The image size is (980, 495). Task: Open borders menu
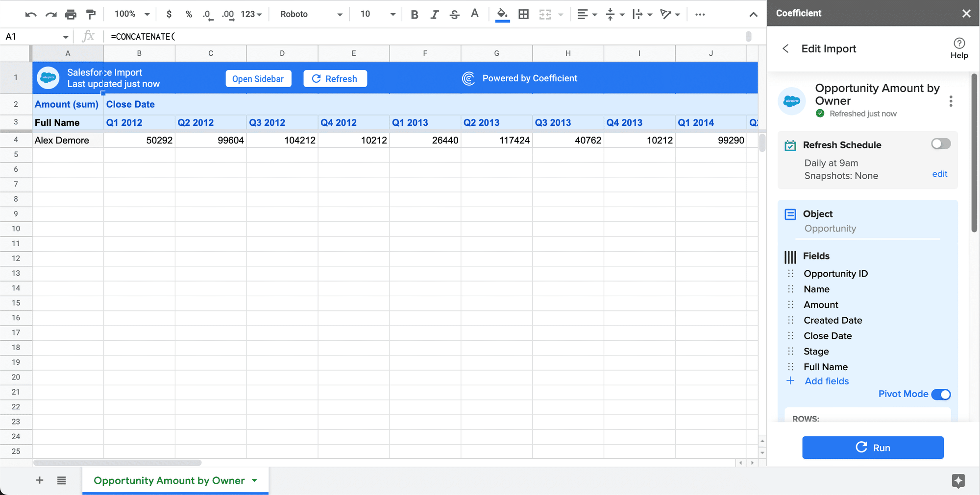click(x=524, y=14)
